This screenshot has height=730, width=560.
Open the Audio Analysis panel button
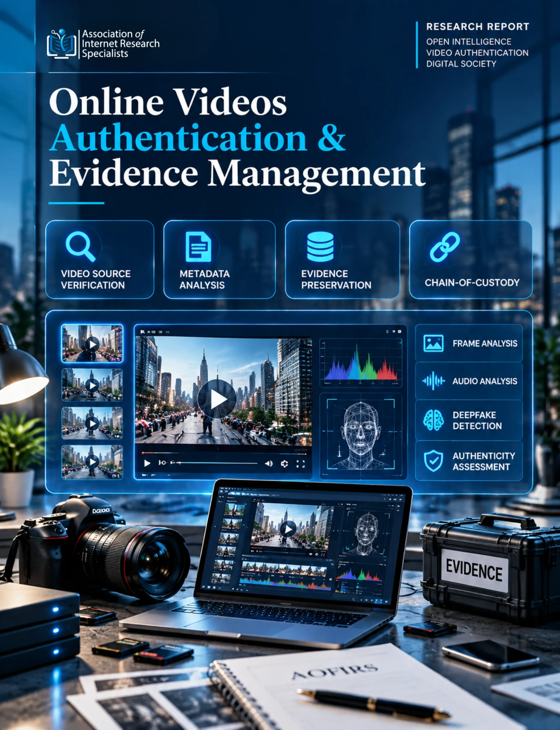469,381
